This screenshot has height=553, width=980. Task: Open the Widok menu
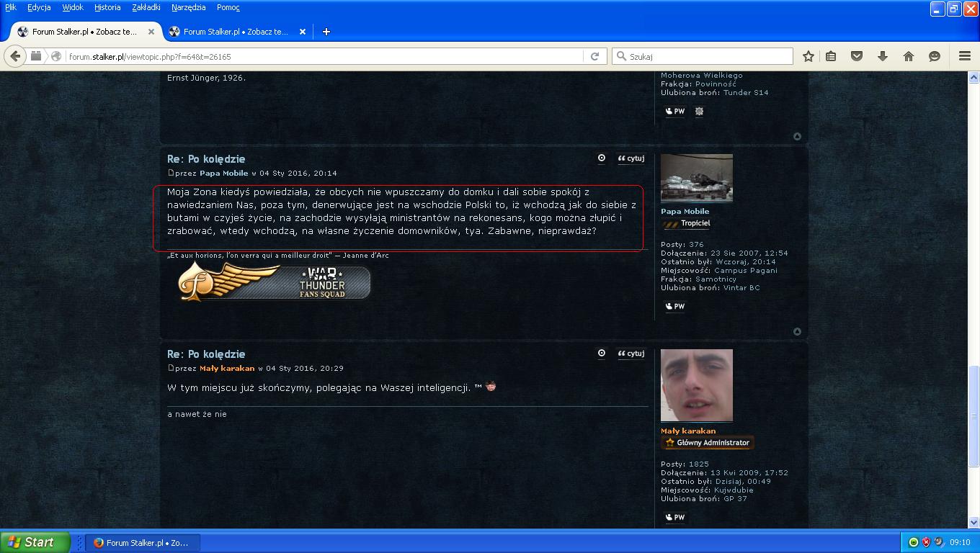(73, 7)
